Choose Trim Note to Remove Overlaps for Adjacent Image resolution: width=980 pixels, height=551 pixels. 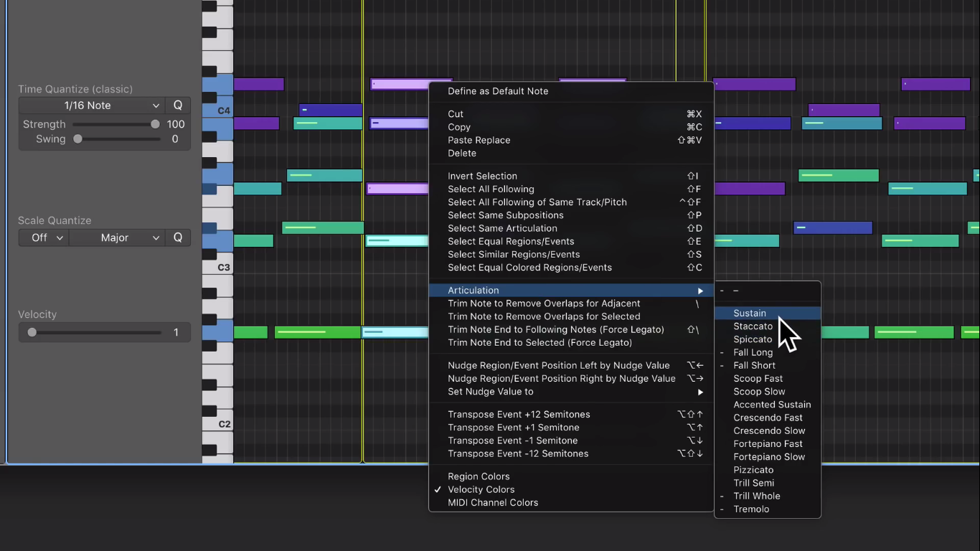571,303
